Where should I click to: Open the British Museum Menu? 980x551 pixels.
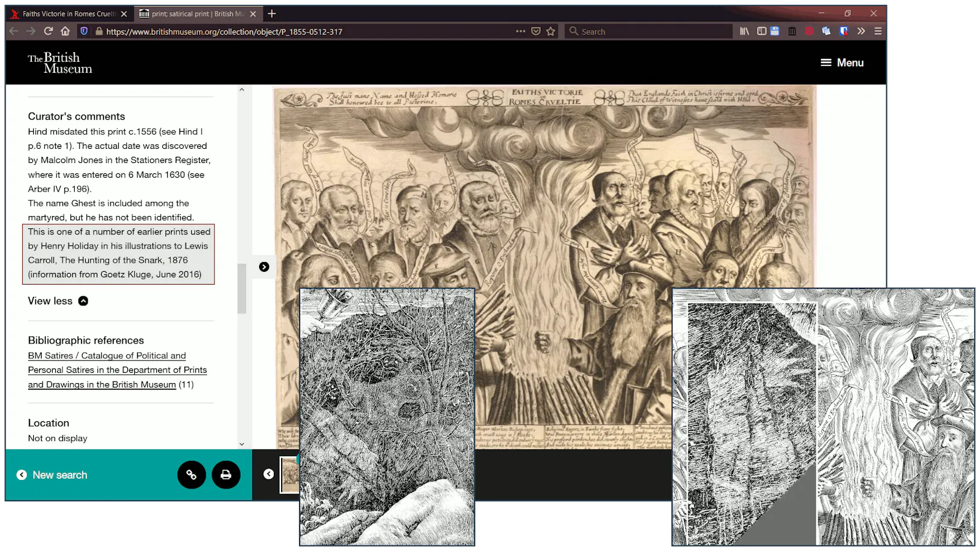842,62
